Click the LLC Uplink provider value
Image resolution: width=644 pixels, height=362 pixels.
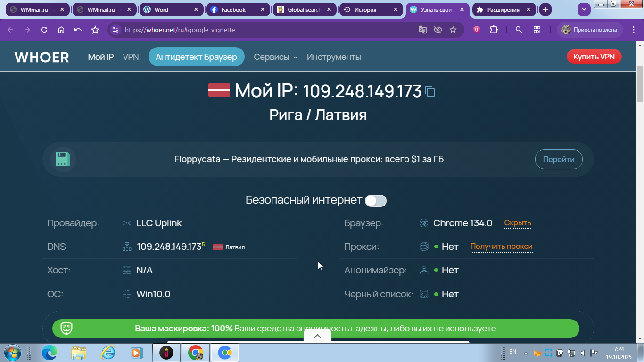159,223
